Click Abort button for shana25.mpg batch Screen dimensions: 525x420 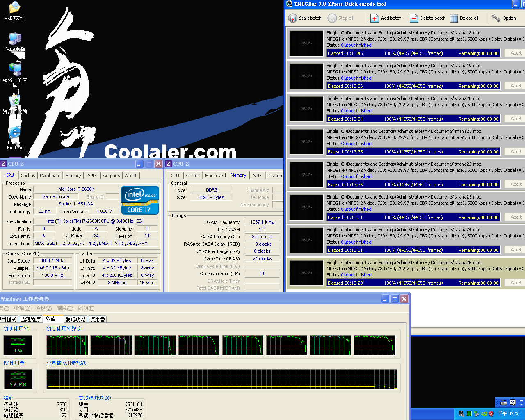[x=516, y=283]
